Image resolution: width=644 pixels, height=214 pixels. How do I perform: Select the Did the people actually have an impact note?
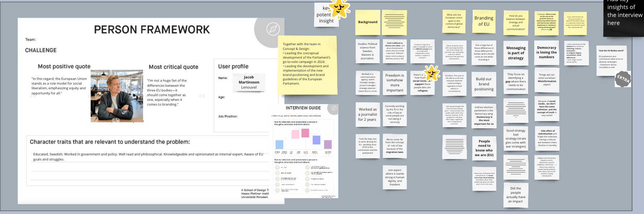[515, 195]
